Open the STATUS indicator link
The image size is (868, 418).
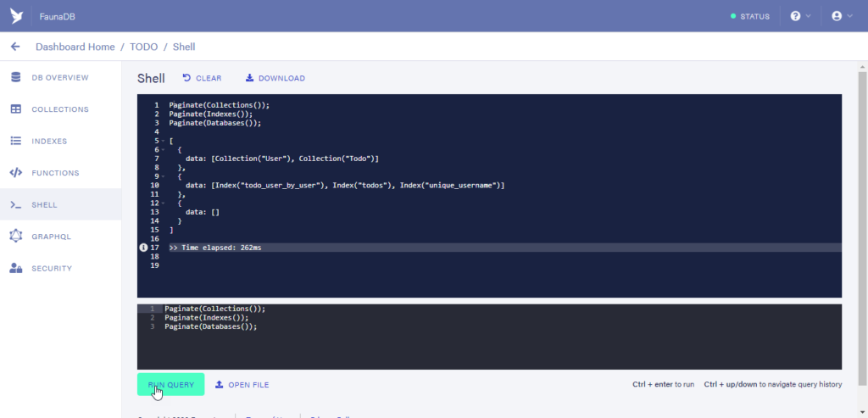pos(750,17)
